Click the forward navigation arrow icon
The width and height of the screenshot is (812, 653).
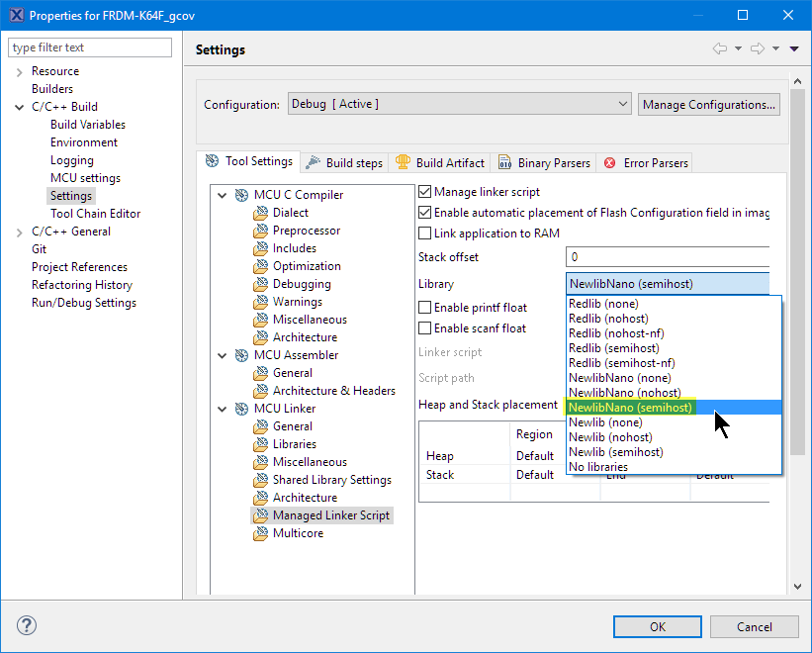(x=758, y=49)
